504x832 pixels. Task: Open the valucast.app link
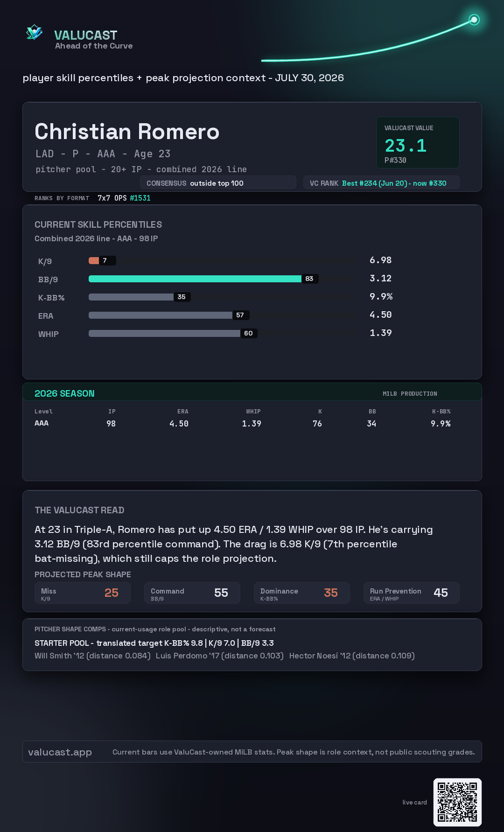tap(60, 752)
